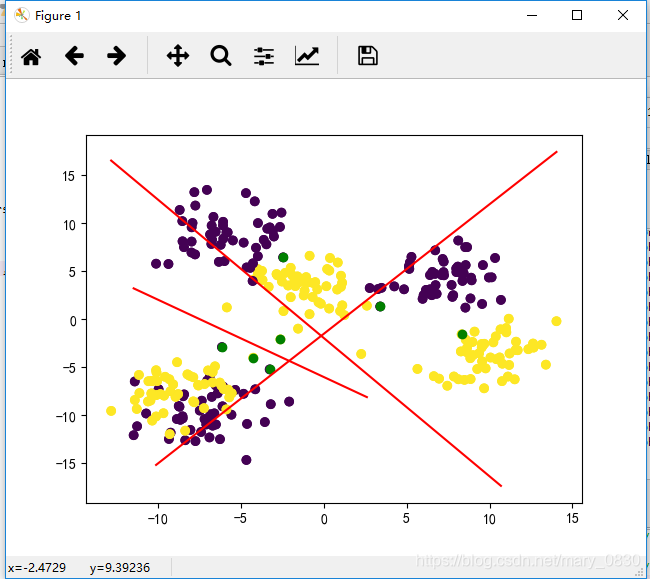
Task: Minimize the Figure 1 window
Action: pos(532,15)
